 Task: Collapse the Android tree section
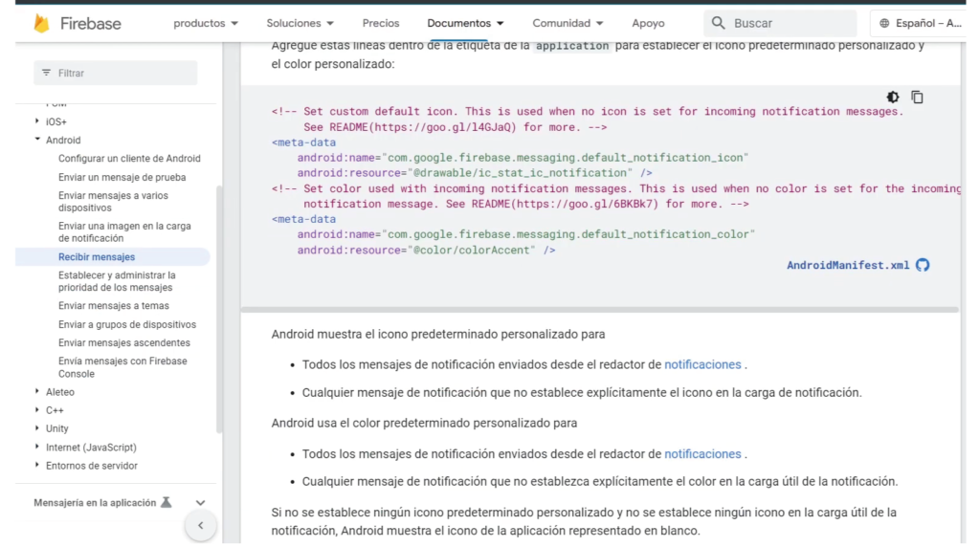tap(37, 140)
